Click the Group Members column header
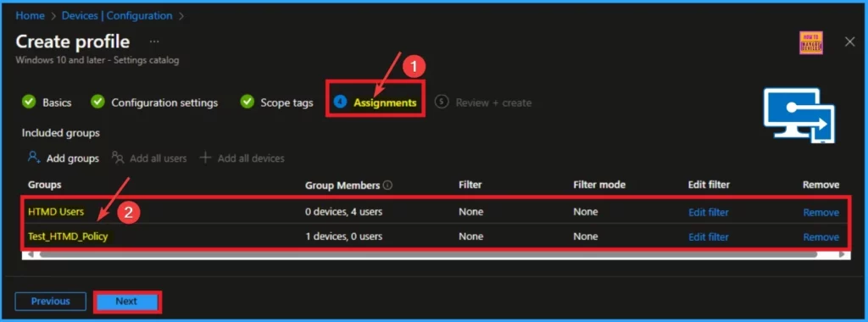 tap(342, 185)
